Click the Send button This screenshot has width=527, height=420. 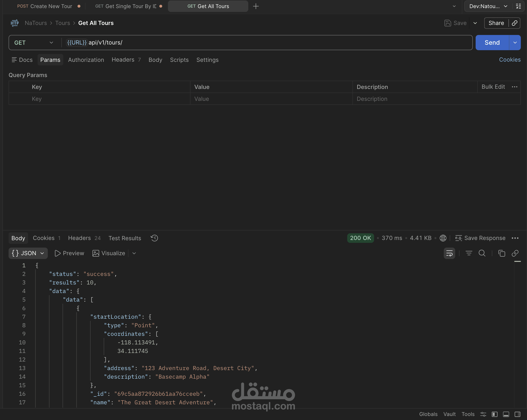(x=492, y=43)
